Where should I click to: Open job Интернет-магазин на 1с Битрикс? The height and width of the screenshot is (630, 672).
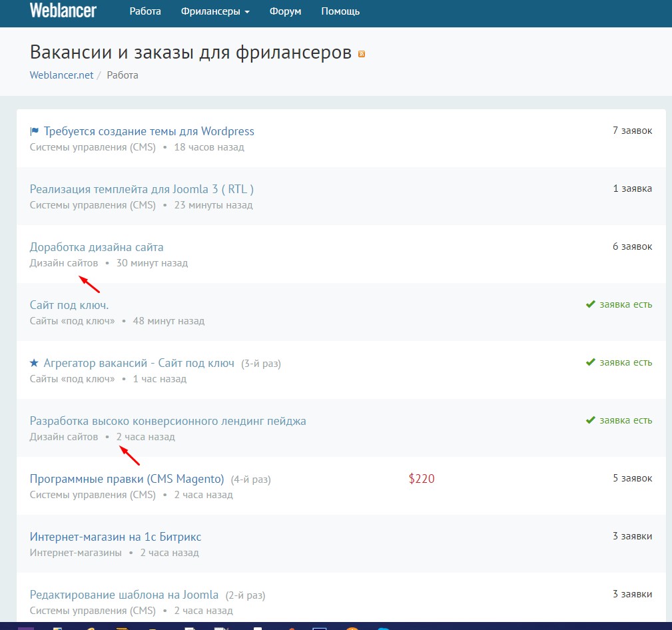(x=115, y=537)
